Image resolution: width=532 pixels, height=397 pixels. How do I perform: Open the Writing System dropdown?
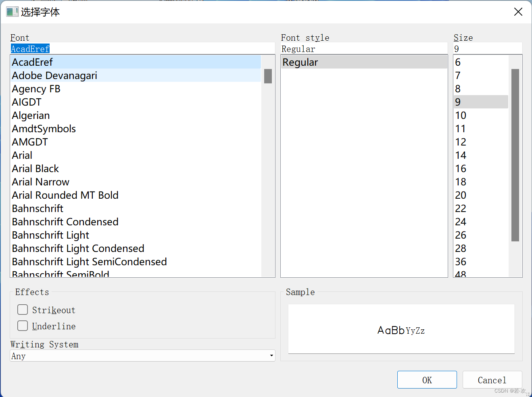142,355
